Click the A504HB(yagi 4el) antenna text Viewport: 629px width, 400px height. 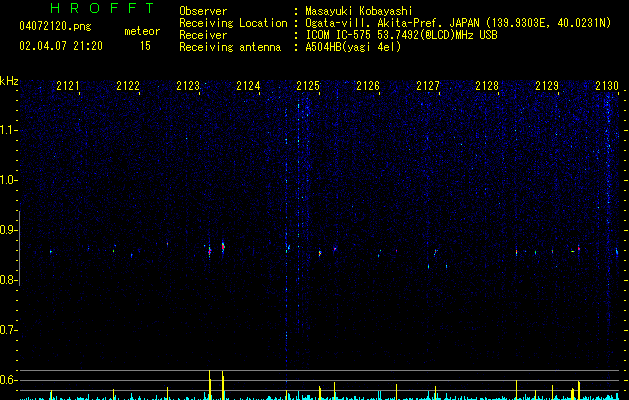click(353, 47)
